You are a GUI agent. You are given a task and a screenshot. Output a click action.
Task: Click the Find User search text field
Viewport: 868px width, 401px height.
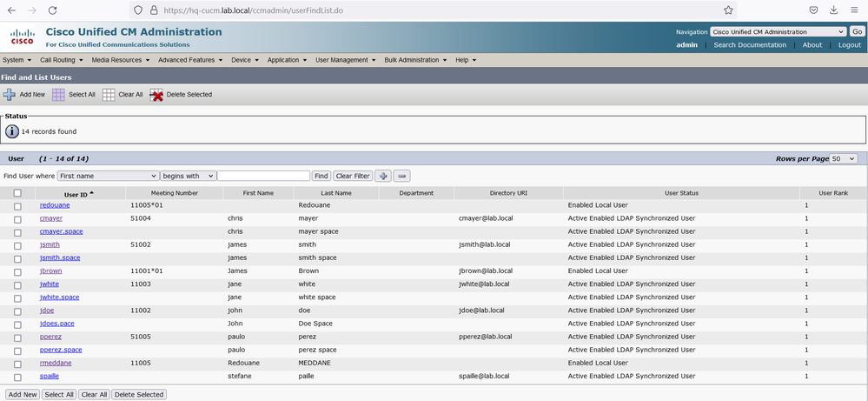[x=263, y=176]
